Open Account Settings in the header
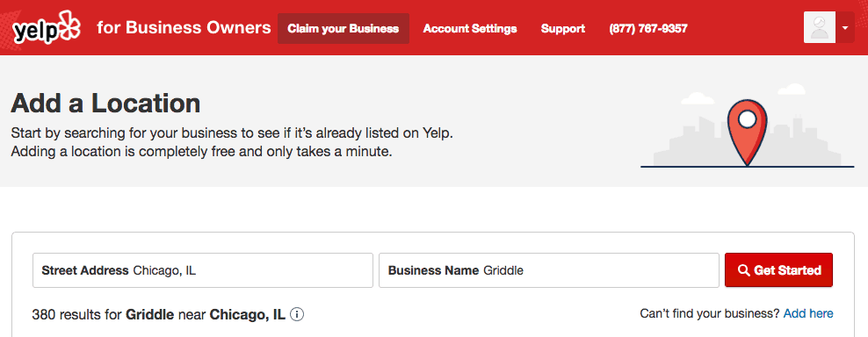This screenshot has height=337, width=868. pyautogui.click(x=470, y=28)
